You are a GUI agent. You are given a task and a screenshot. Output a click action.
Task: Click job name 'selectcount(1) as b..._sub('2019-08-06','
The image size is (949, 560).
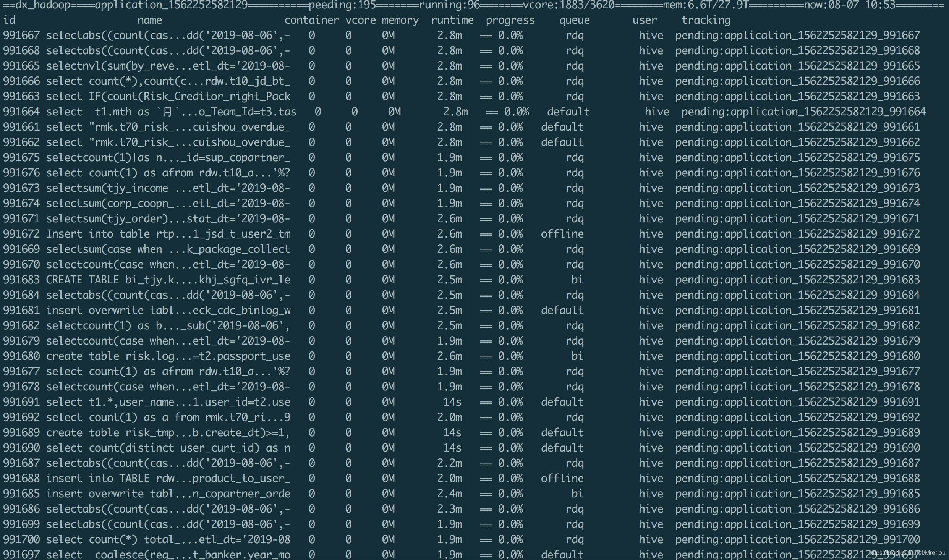(x=168, y=325)
